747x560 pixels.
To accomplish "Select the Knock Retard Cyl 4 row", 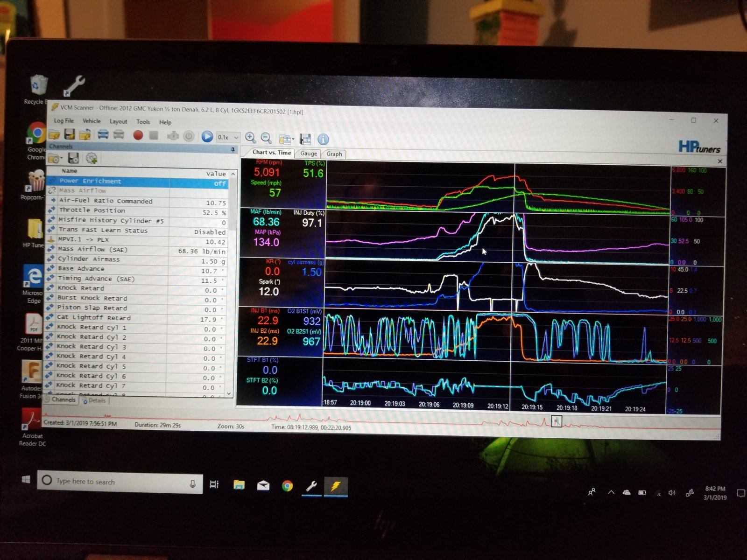I will coord(135,357).
